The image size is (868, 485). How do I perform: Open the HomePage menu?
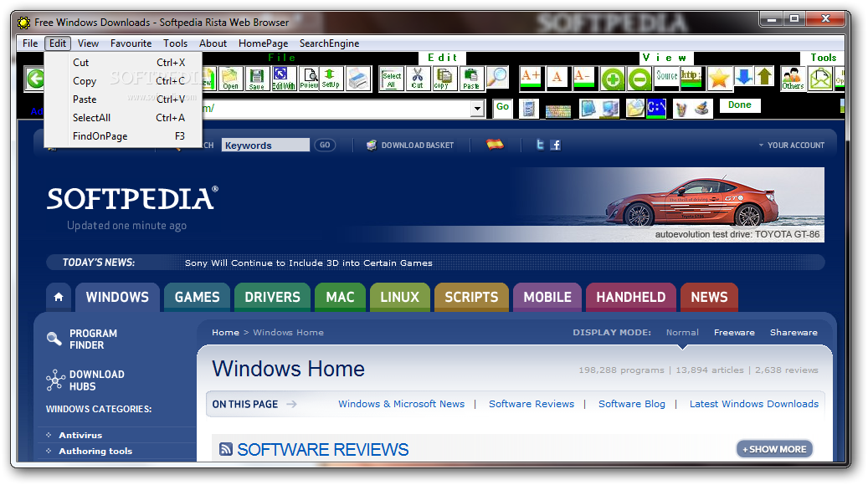coord(263,43)
